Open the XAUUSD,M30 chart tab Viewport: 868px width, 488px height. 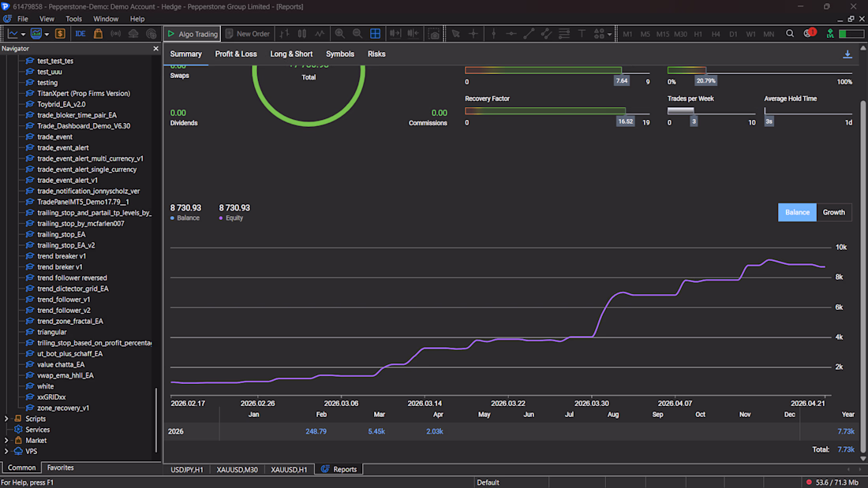[237, 469]
